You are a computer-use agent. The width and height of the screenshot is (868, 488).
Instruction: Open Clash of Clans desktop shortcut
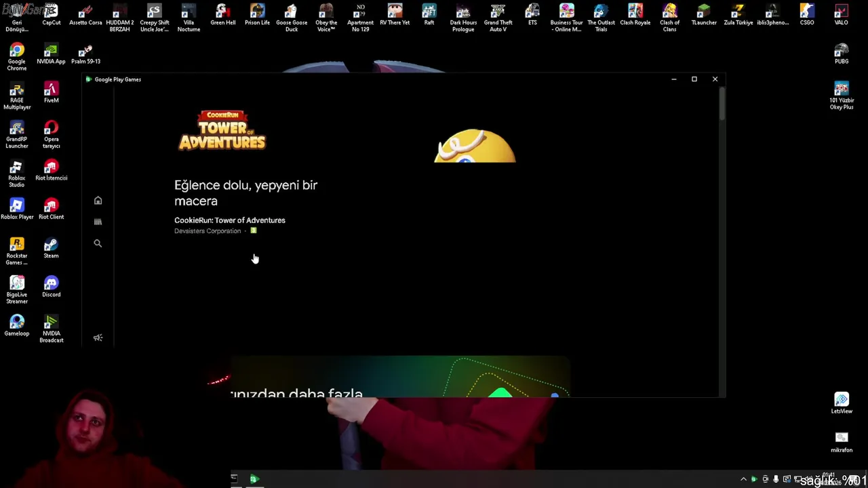[x=669, y=18]
